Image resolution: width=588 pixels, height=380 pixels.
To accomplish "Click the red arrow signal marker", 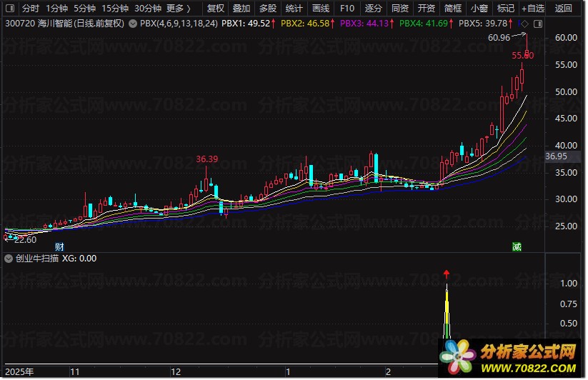I will point(447,274).
